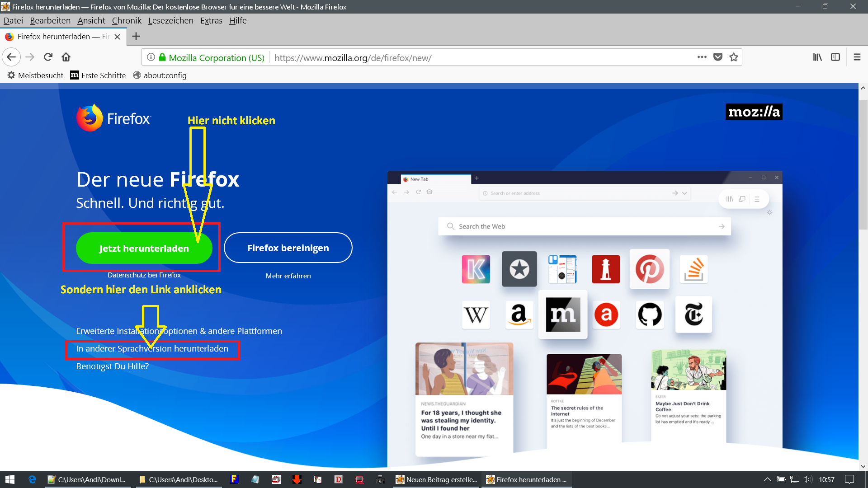The height and width of the screenshot is (488, 868).
Task: Open the red D taskbar application
Action: coord(338,479)
